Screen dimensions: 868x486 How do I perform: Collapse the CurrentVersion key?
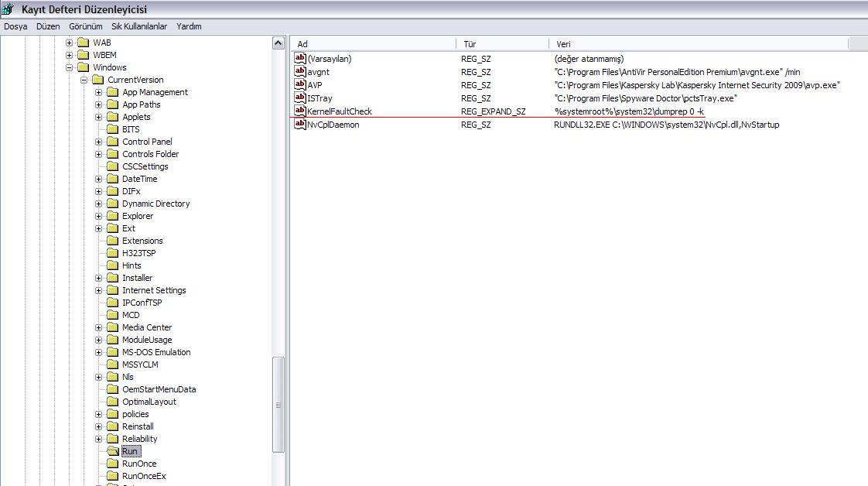pos(84,80)
